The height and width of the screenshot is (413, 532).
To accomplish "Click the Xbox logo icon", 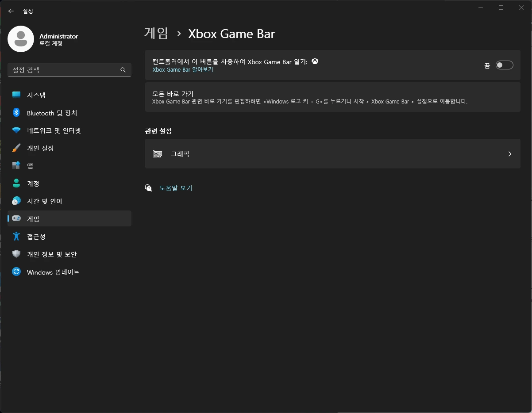I will (x=315, y=61).
